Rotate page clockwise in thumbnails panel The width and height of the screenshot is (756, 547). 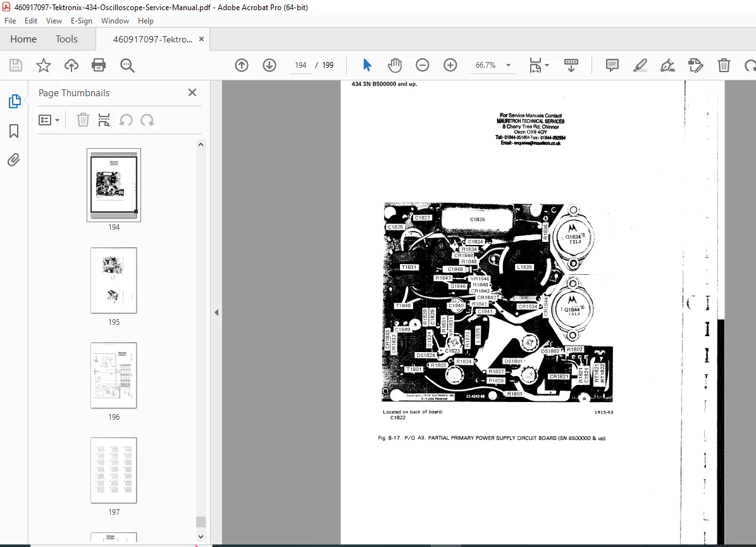coord(147,120)
